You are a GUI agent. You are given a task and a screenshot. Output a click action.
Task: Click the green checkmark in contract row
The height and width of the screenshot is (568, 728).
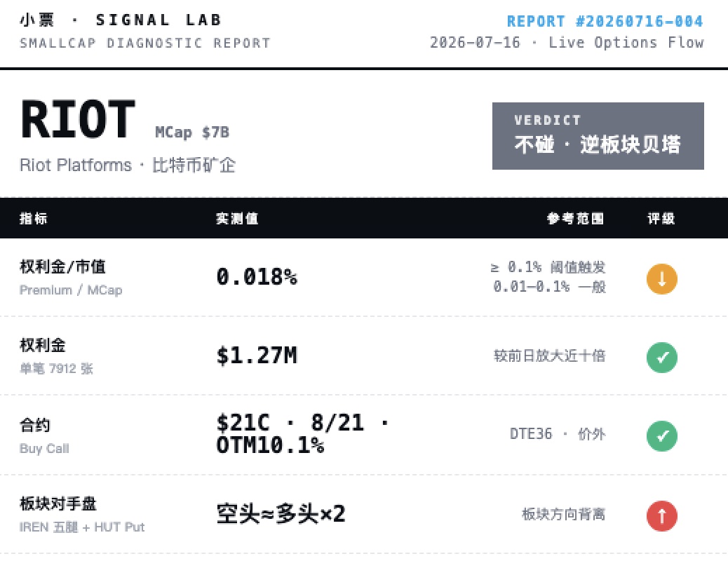point(661,435)
